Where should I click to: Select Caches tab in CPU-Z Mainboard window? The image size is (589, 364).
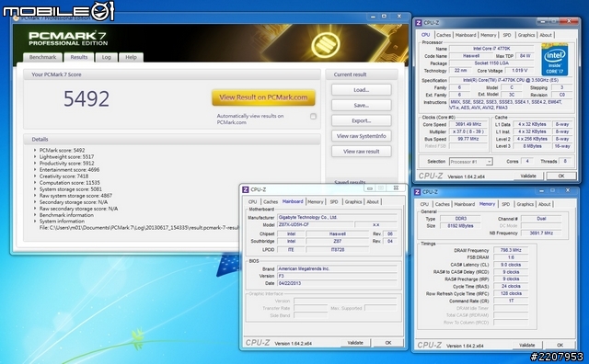point(271,202)
